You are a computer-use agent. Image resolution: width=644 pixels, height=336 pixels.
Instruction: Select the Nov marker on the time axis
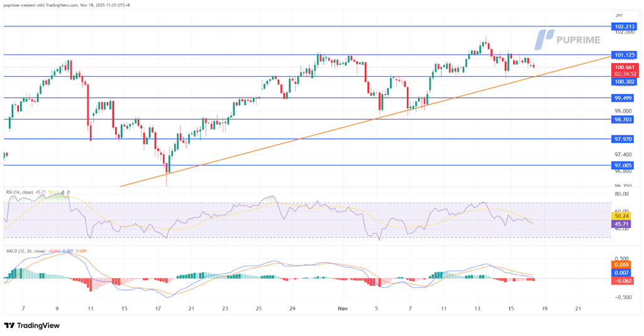pos(343,309)
